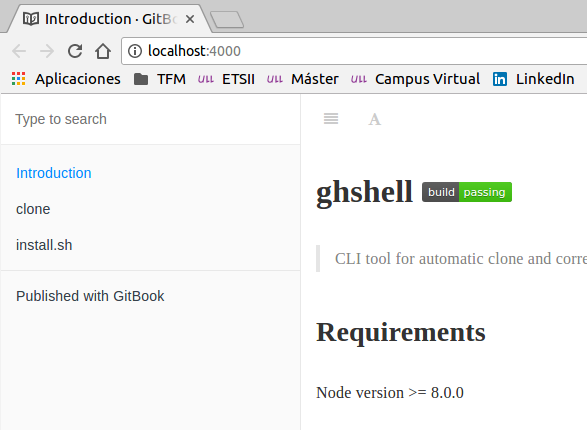The image size is (587, 430).
Task: Close the Introduction GitBook tab
Action: click(x=190, y=19)
